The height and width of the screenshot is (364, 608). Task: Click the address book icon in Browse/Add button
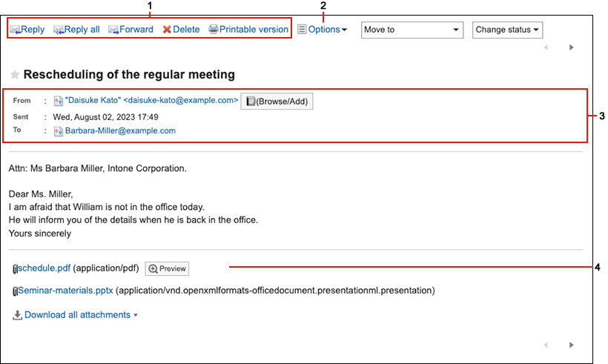pyautogui.click(x=251, y=101)
